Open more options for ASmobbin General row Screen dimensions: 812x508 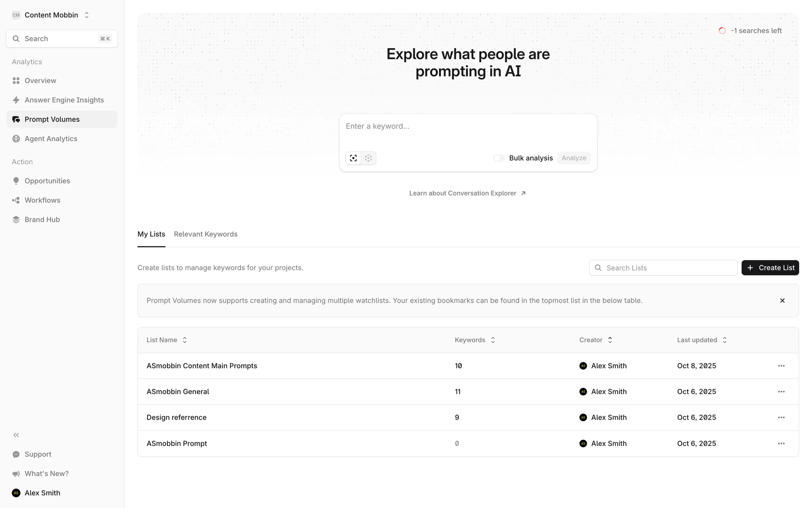coord(781,392)
